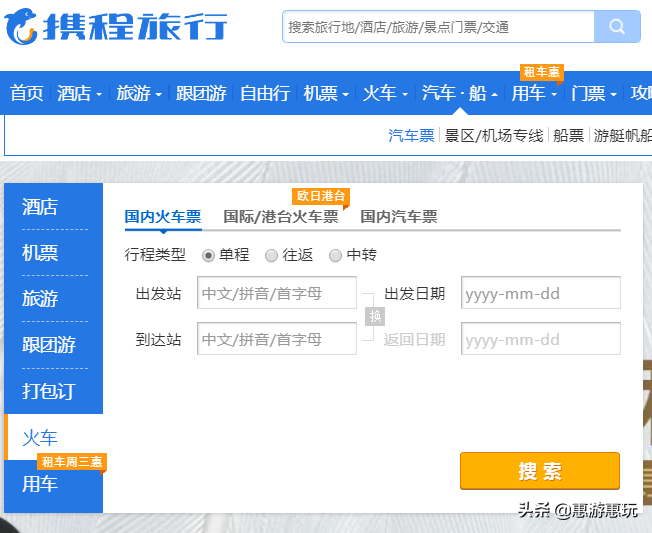Image resolution: width=652 pixels, height=533 pixels.
Task: Select 机票 in left sidebar
Action: pos(40,253)
